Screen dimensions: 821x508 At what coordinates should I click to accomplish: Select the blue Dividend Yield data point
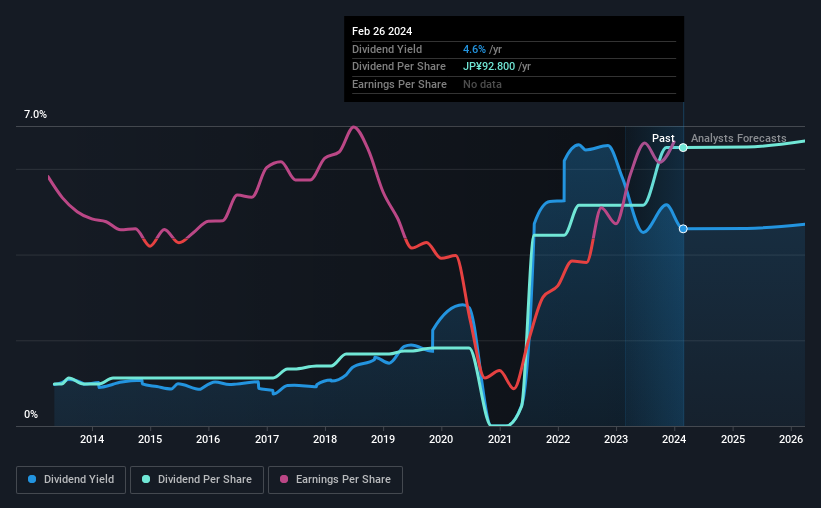(683, 229)
